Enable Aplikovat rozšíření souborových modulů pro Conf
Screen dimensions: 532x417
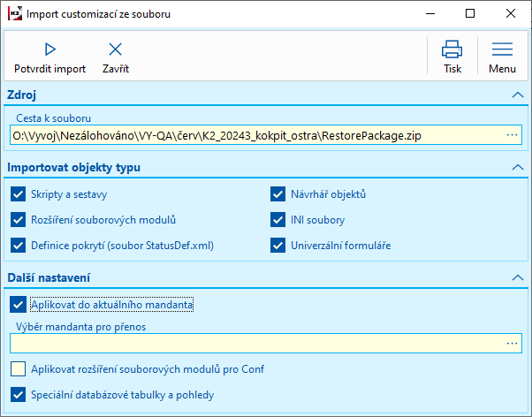tap(18, 369)
